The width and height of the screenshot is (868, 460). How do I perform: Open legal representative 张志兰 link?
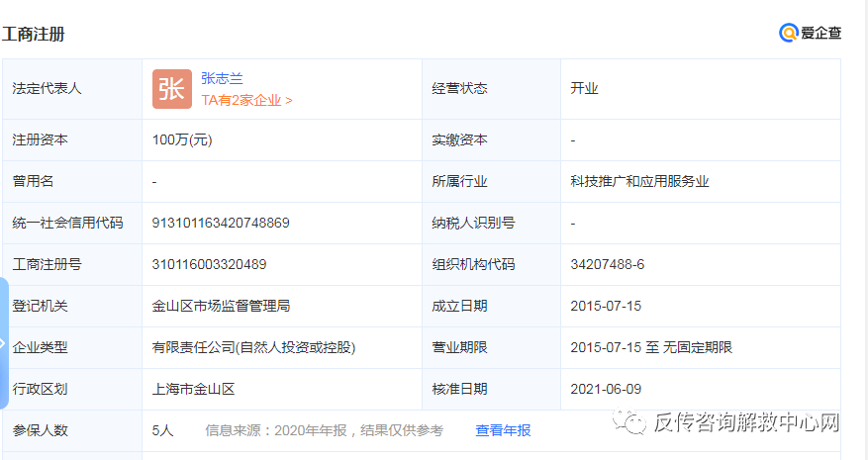(x=222, y=78)
